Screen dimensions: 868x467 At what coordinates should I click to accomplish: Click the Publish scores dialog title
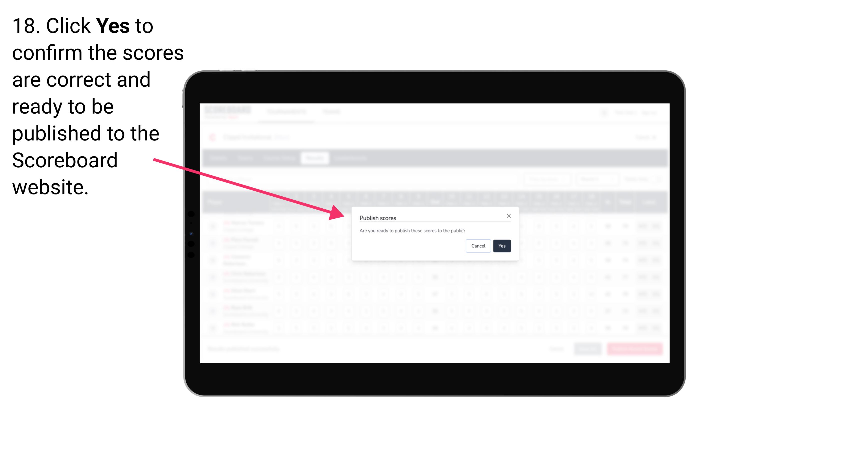(x=377, y=217)
